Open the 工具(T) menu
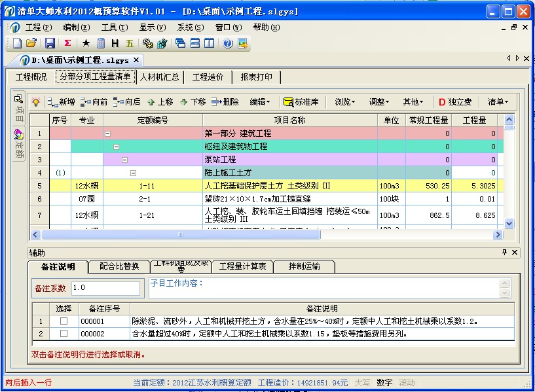Screen dimensions: 535x392 click(x=115, y=27)
